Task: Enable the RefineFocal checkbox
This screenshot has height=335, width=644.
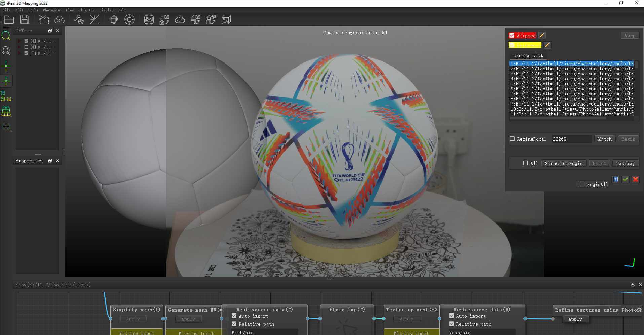Action: [x=512, y=139]
